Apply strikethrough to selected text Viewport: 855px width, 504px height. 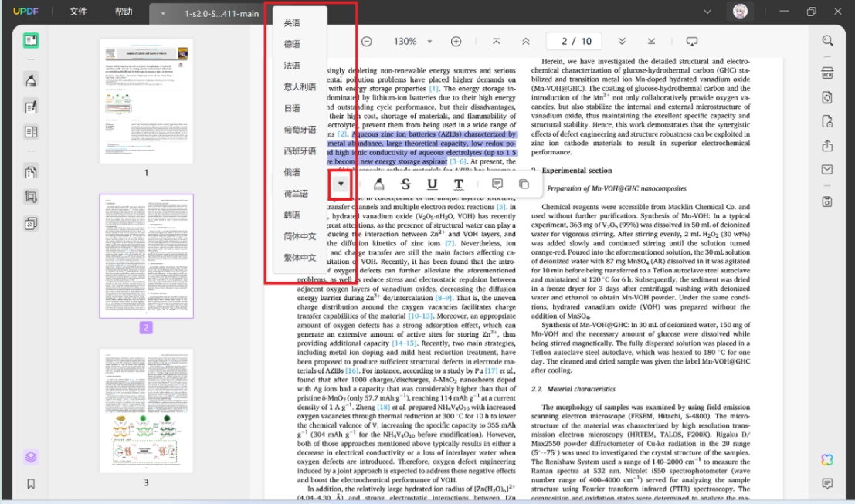(x=405, y=184)
